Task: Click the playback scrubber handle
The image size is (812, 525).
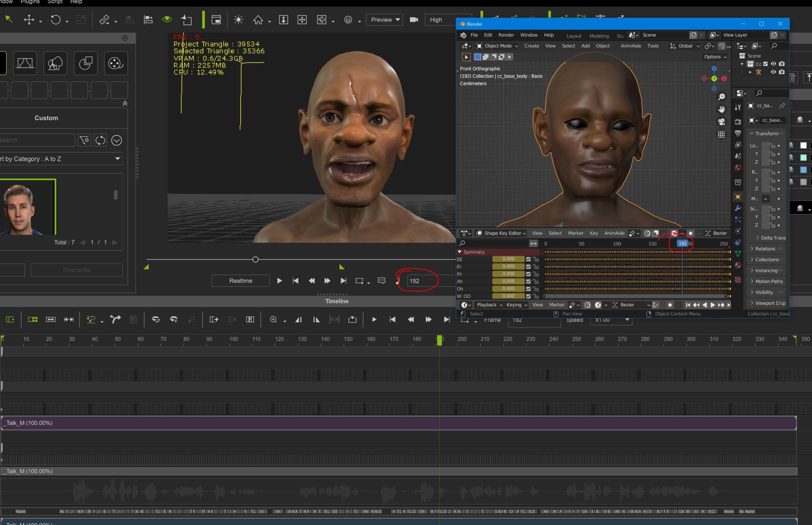Action: pos(255,259)
